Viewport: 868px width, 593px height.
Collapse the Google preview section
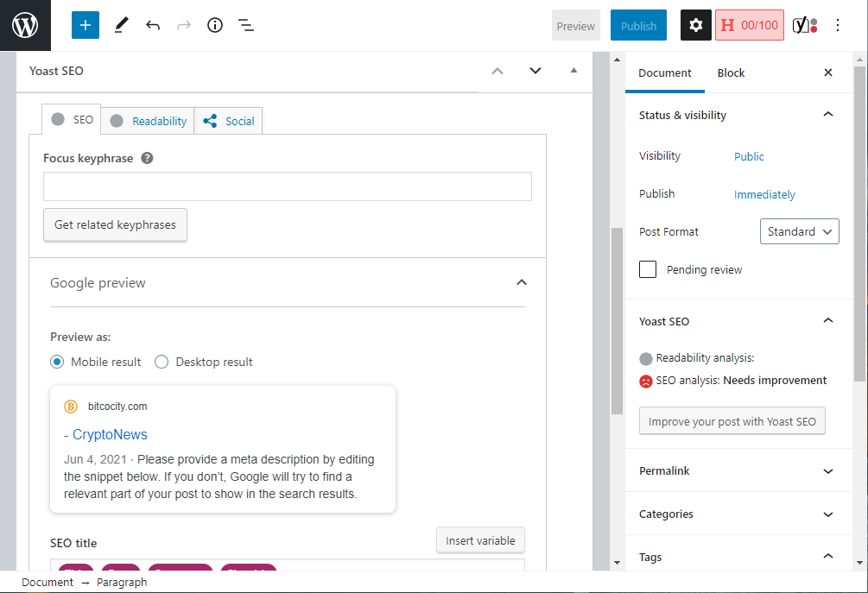click(522, 282)
